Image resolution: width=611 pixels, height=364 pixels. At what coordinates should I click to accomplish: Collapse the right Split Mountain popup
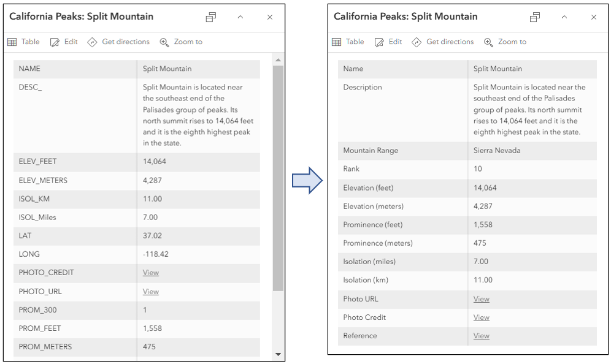coord(564,17)
